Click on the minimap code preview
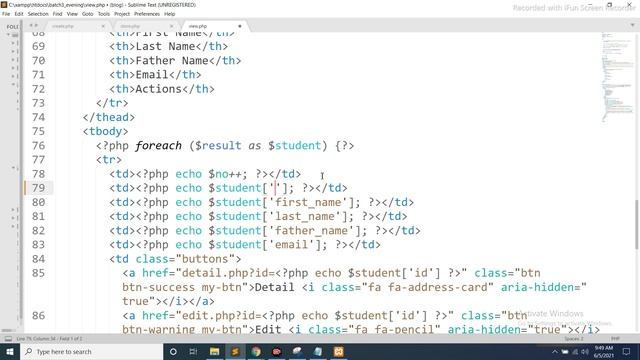This screenshot has width=640, height=360. click(x=617, y=78)
